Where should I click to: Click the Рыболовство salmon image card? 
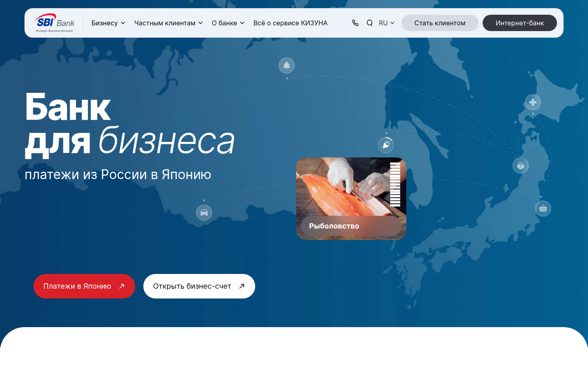pos(351,199)
